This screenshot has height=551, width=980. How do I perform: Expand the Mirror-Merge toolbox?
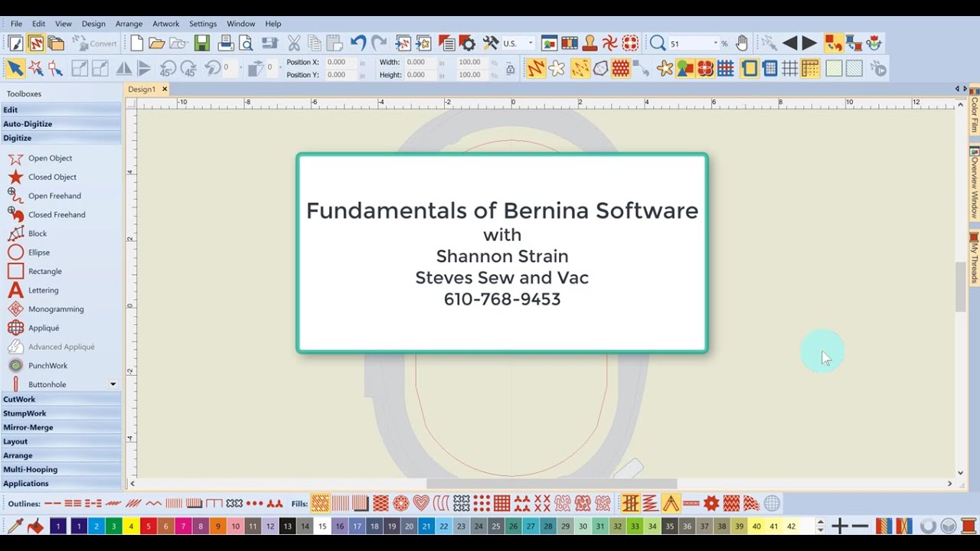[60, 428]
